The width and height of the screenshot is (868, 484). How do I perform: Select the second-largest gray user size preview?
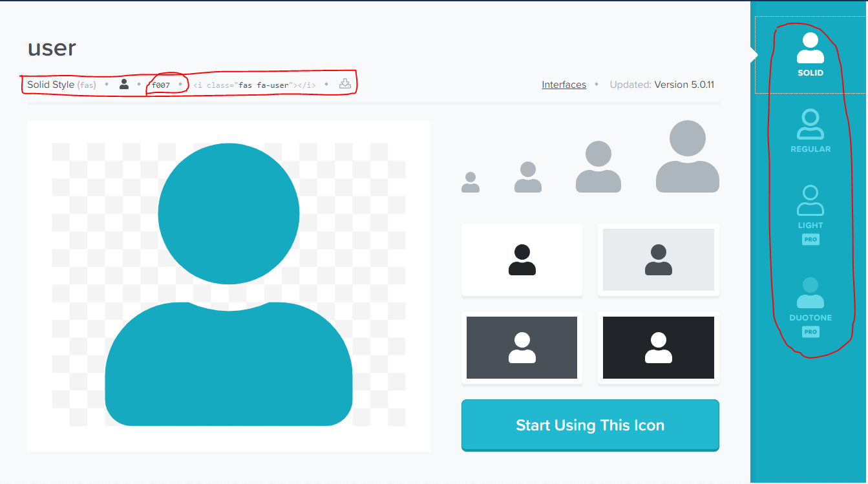[x=598, y=167]
